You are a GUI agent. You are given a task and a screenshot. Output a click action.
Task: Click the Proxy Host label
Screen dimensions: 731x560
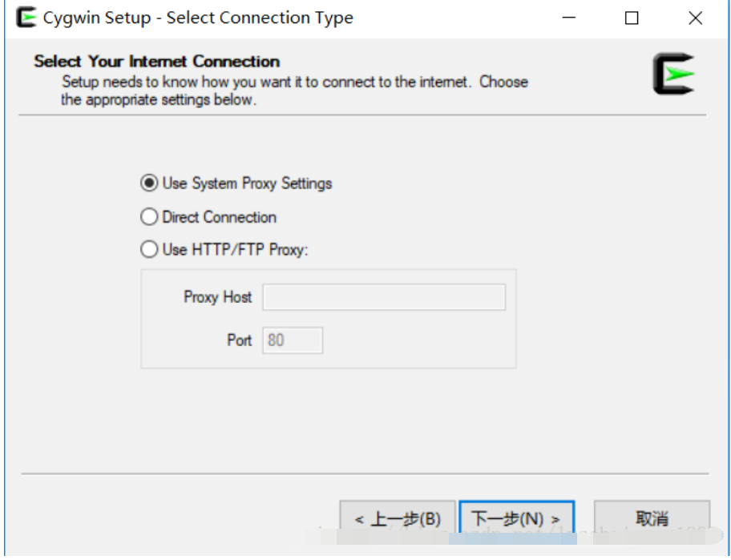(217, 297)
